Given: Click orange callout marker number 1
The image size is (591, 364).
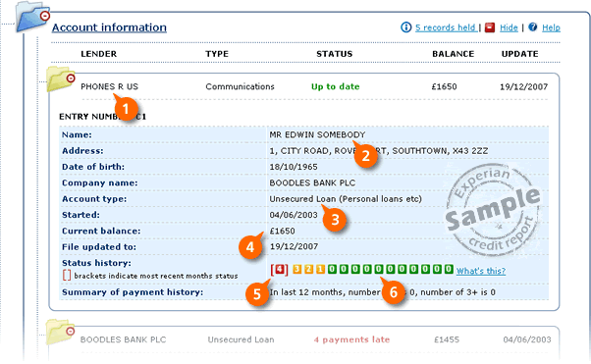Looking at the screenshot, I should (126, 109).
